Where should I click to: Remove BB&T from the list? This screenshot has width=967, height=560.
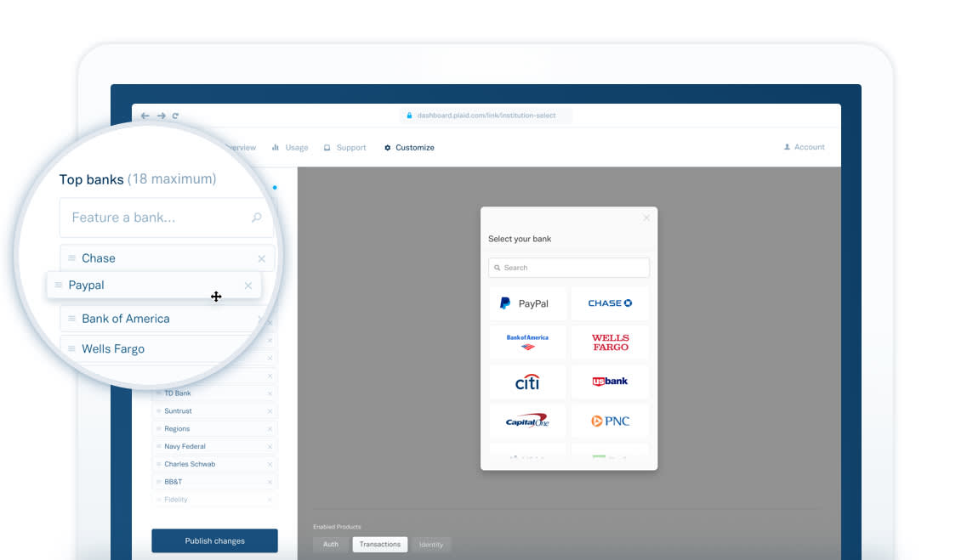point(270,482)
